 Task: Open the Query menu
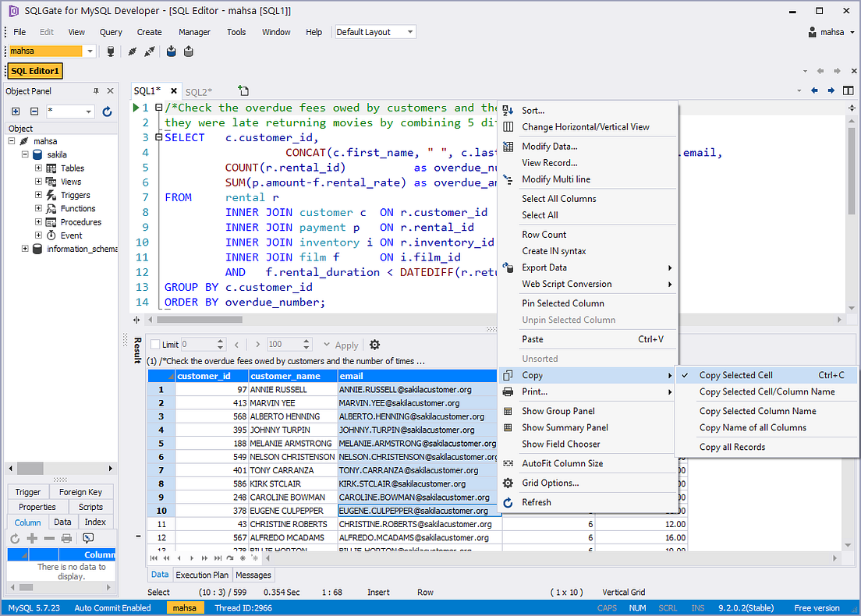[111, 32]
